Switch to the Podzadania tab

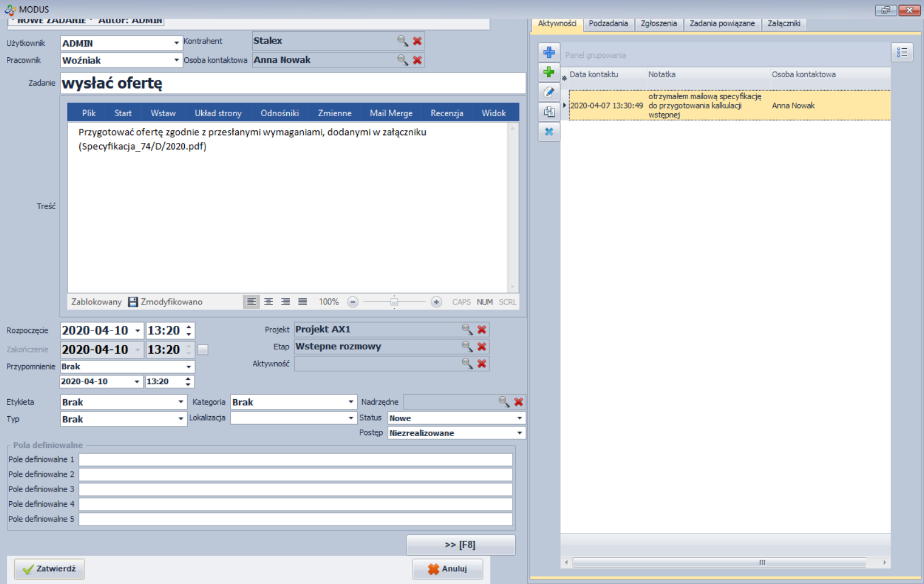click(x=608, y=23)
